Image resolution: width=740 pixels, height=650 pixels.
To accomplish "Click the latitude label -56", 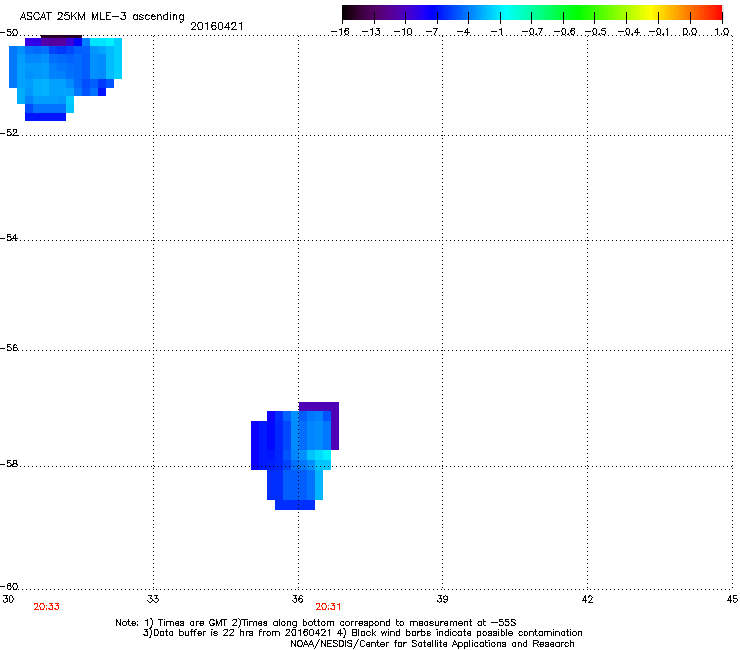I will pyautogui.click(x=9, y=347).
